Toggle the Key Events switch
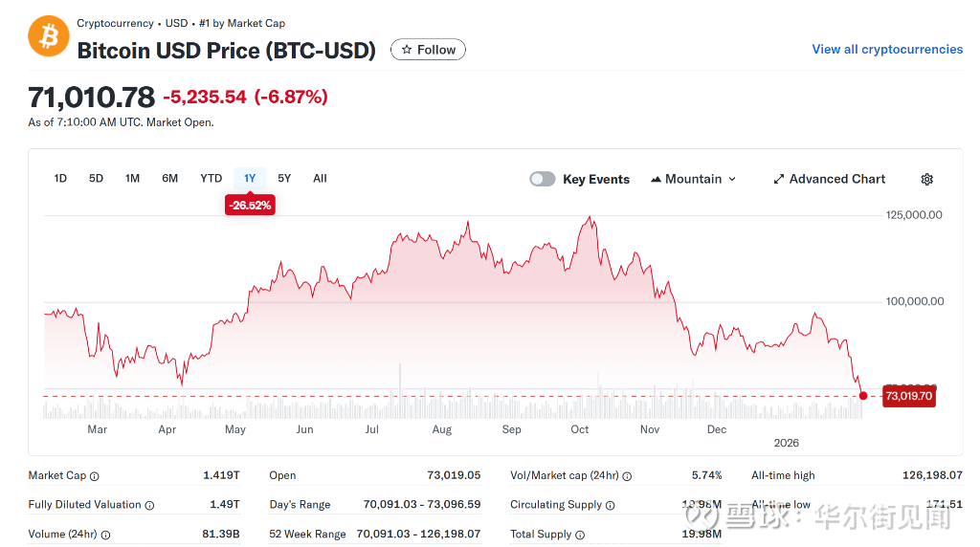This screenshot has height=547, width=980. pos(543,179)
